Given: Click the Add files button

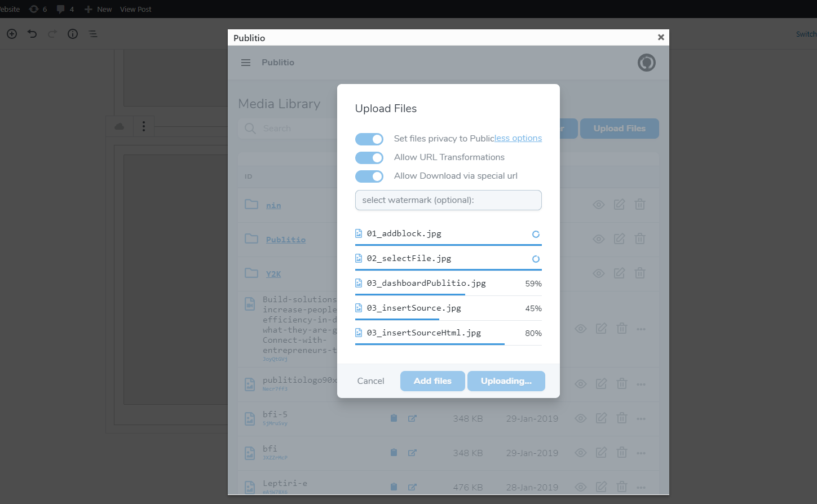Looking at the screenshot, I should (432, 381).
